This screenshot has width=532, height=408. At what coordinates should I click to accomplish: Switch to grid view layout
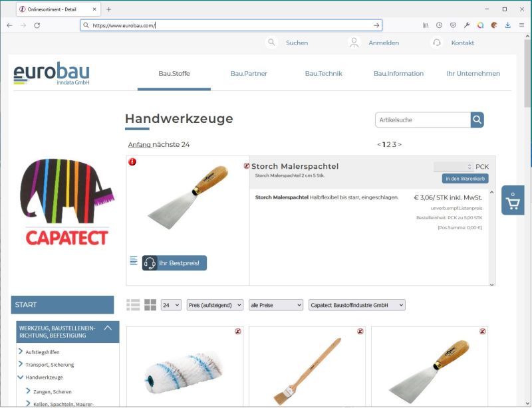150,305
